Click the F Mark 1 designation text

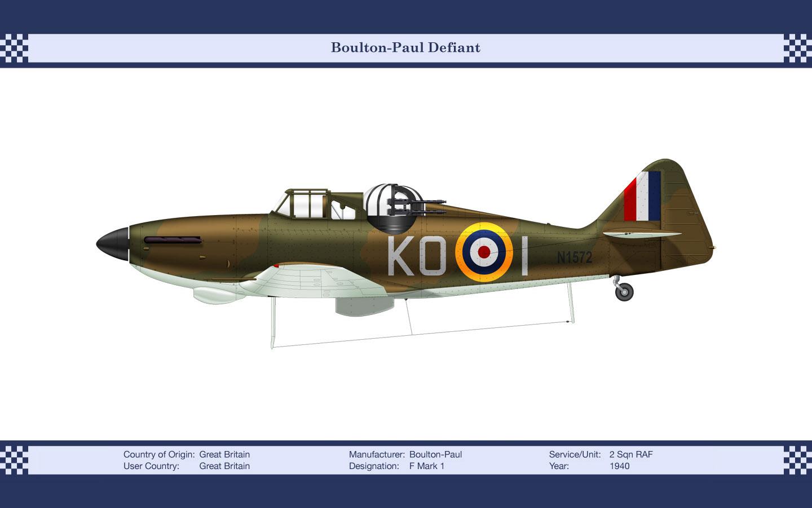coord(426,466)
